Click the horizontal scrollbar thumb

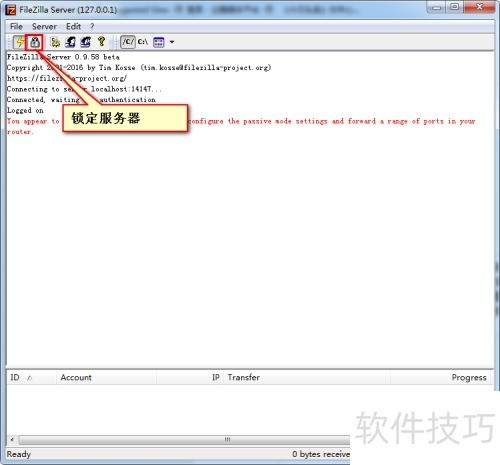point(185,440)
